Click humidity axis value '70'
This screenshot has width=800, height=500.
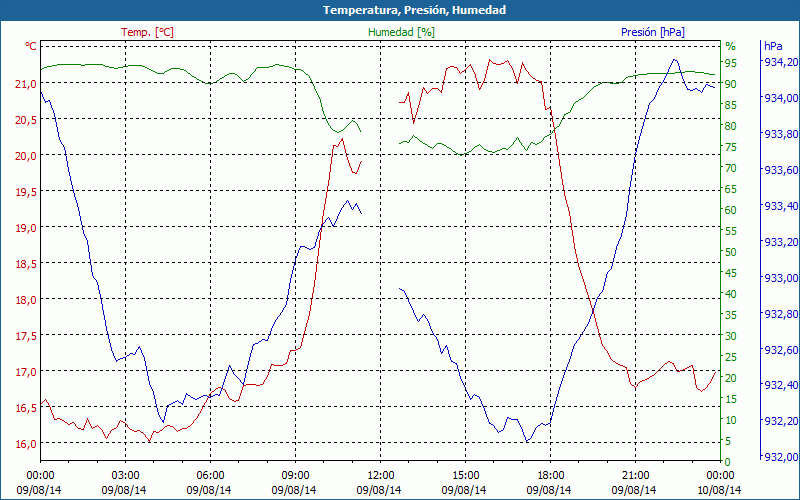coord(731,168)
